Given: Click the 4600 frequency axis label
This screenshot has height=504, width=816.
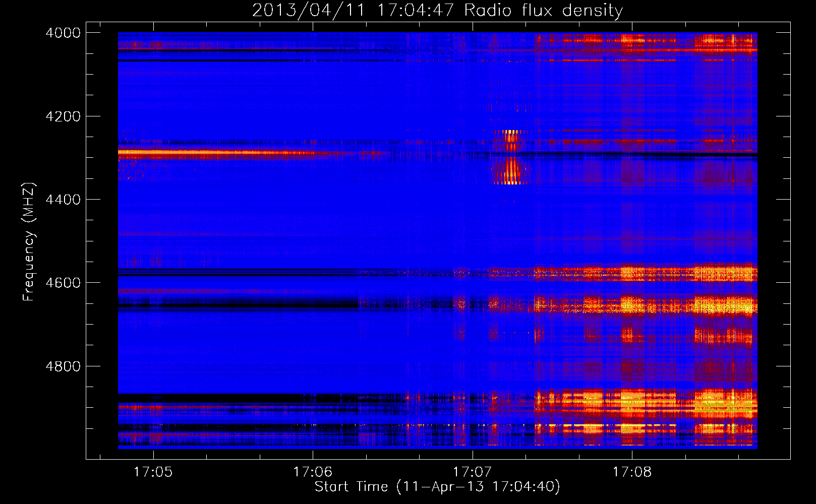Looking at the screenshot, I should [x=63, y=283].
